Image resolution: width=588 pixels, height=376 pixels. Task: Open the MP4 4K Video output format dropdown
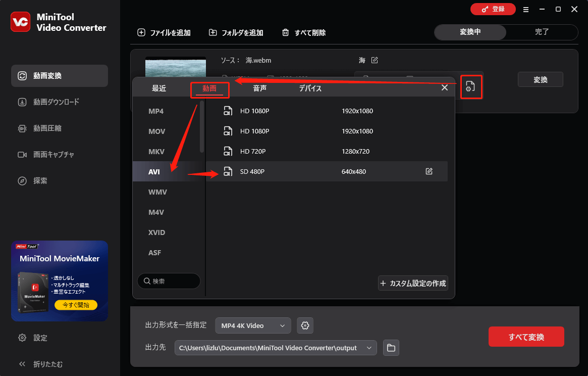click(x=253, y=325)
